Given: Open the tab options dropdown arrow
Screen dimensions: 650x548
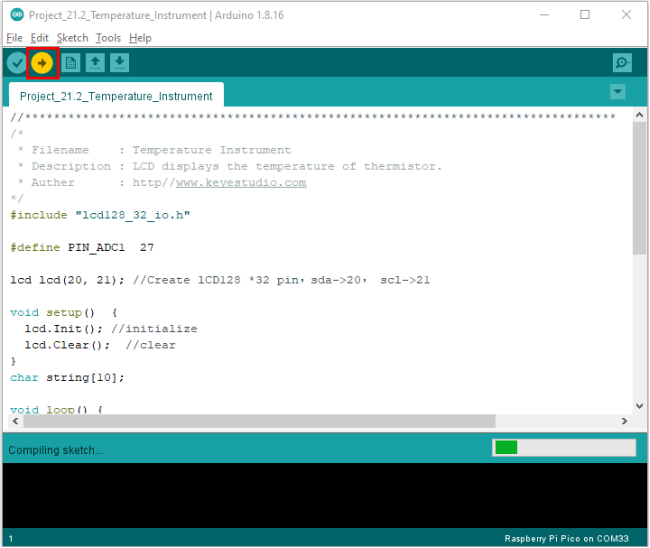Looking at the screenshot, I should 618,92.
